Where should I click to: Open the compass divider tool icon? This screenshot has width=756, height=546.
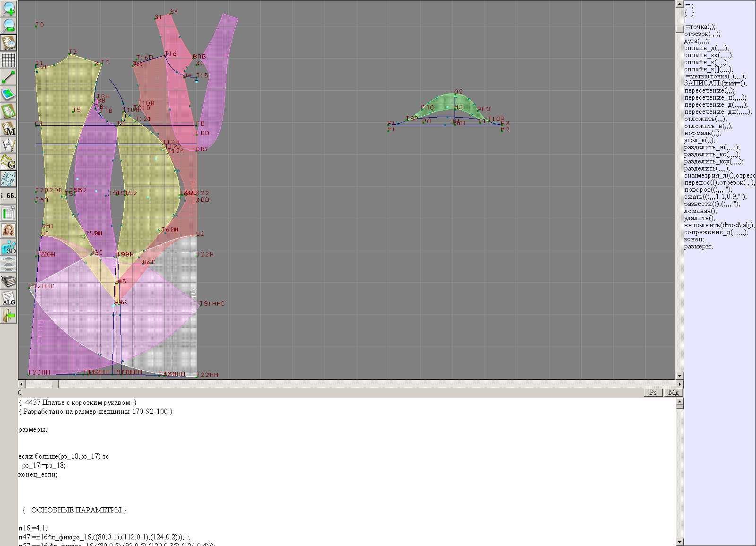[9, 145]
